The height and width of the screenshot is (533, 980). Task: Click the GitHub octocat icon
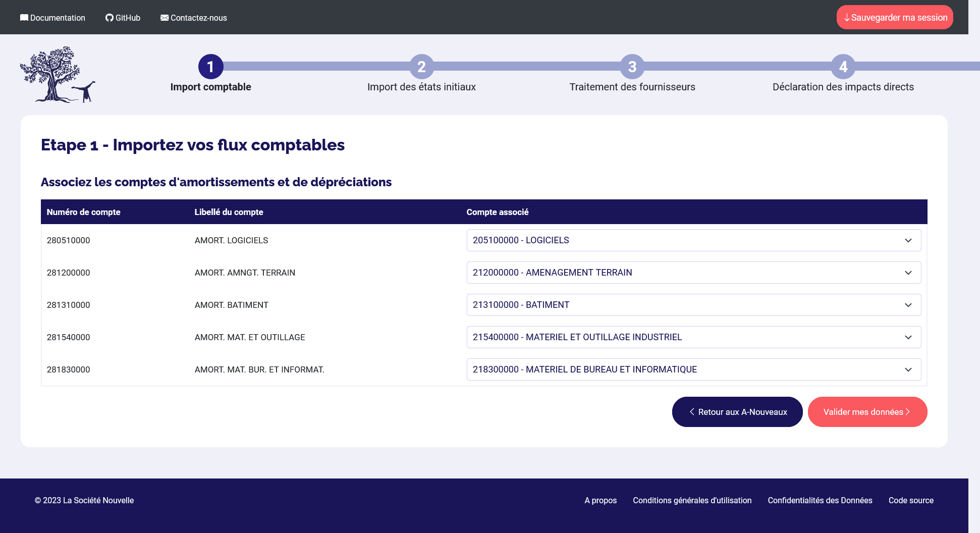pos(110,18)
